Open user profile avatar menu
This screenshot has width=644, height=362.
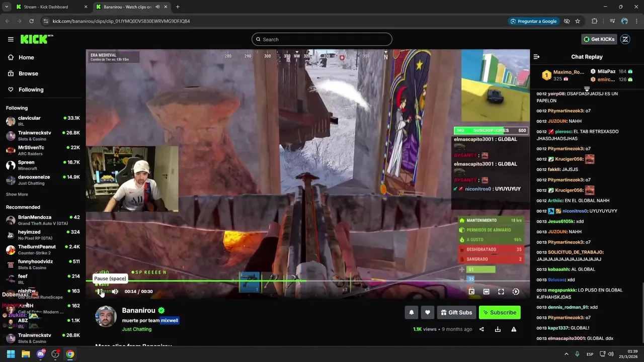click(625, 39)
